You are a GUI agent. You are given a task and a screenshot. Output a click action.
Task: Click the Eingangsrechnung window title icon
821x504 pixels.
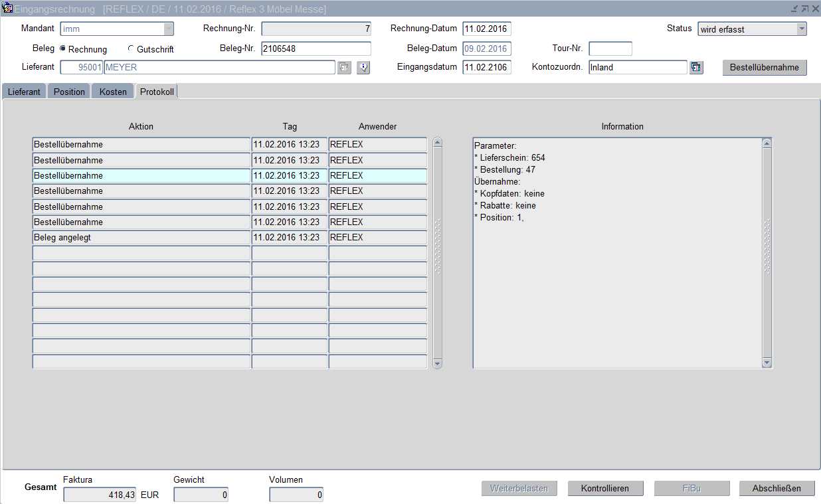pos(8,9)
